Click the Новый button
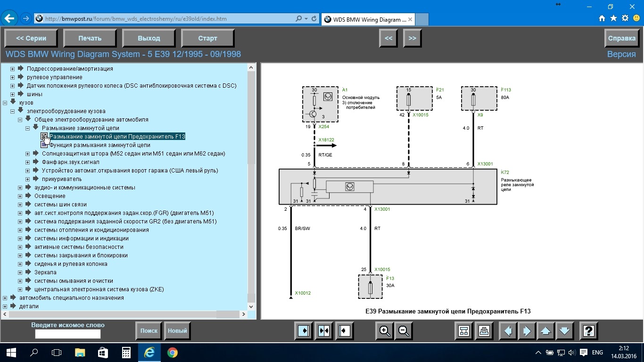Screen dimensions: 644x362 [x=177, y=331]
